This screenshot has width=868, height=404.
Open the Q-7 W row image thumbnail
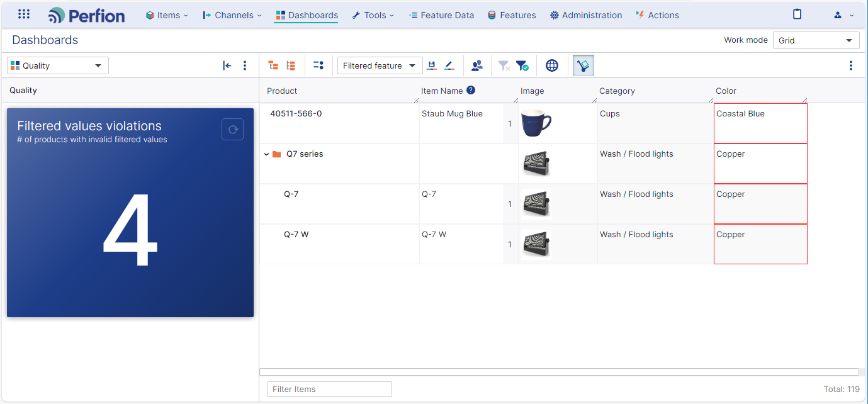pyautogui.click(x=536, y=244)
